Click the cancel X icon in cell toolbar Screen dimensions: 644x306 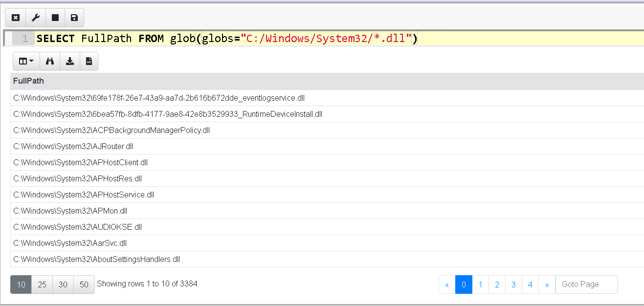pos(16,18)
